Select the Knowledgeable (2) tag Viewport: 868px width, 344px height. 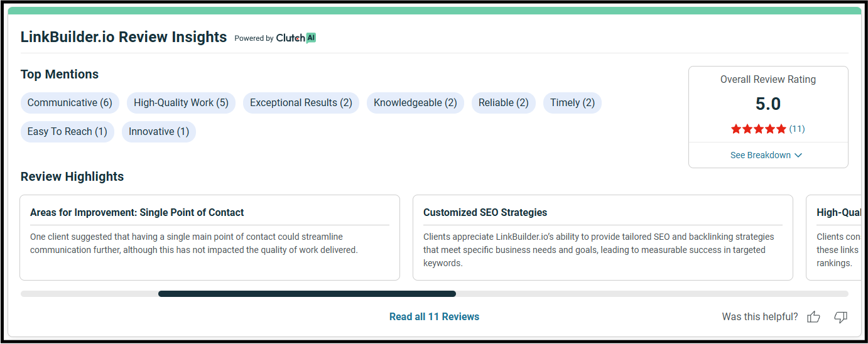coord(415,103)
